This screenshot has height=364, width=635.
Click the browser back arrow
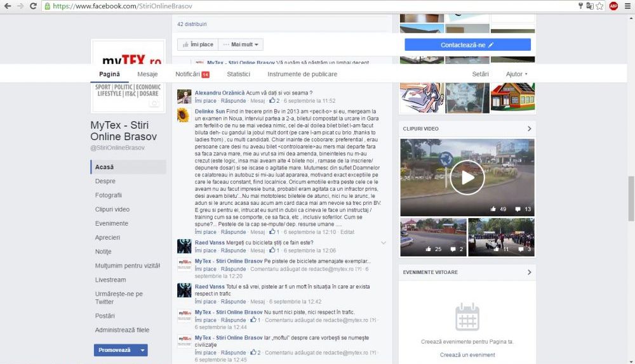(x=8, y=6)
